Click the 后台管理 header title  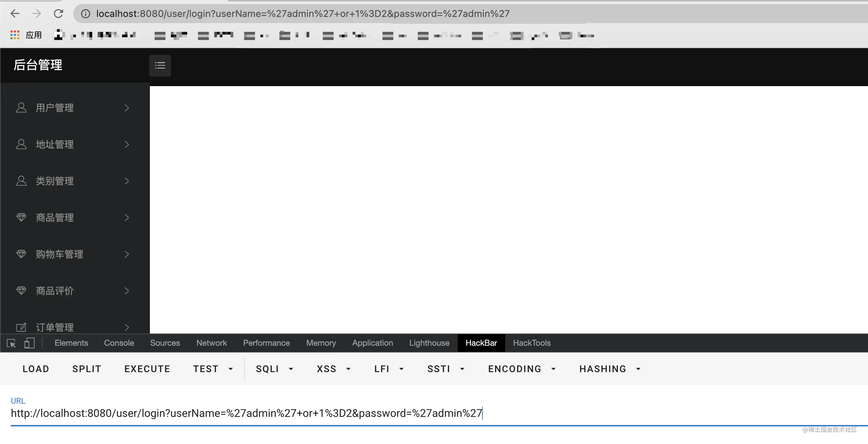point(38,65)
